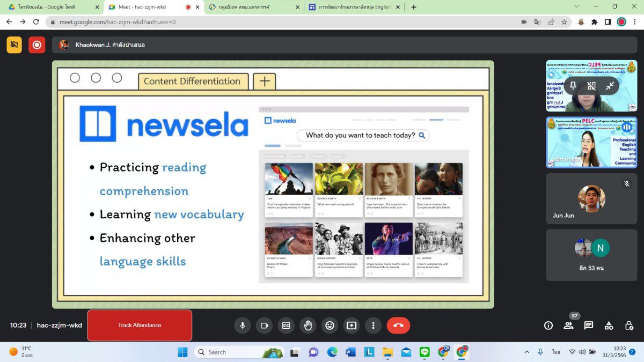Click Jun Jun's muted microphone indicator

pos(626,184)
